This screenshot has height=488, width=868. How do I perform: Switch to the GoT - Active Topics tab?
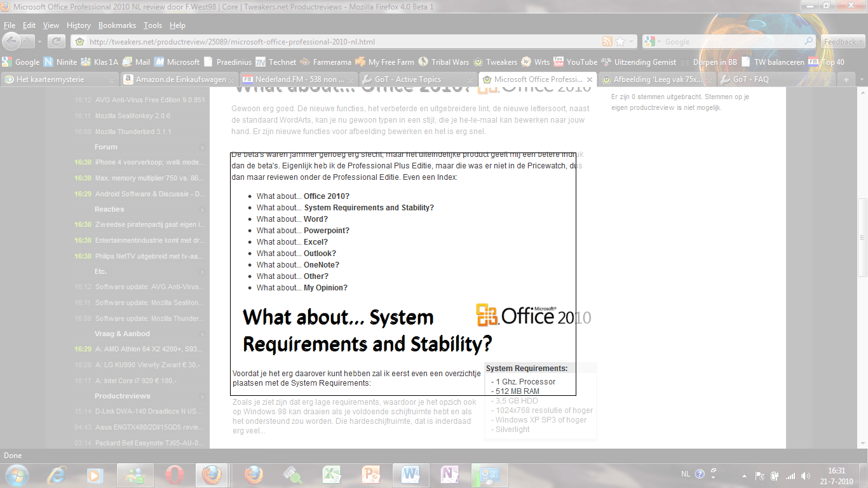[x=417, y=79]
